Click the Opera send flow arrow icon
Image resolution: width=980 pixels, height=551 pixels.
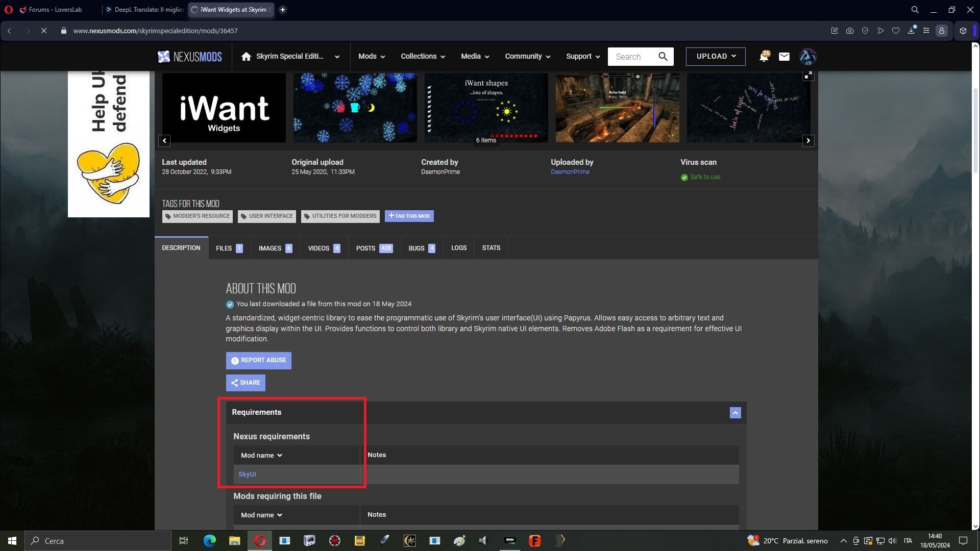(x=880, y=31)
